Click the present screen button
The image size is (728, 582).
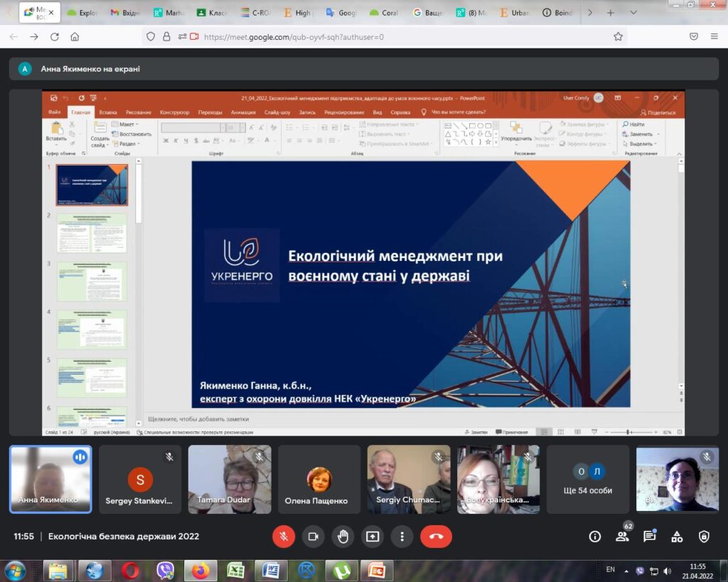point(373,537)
